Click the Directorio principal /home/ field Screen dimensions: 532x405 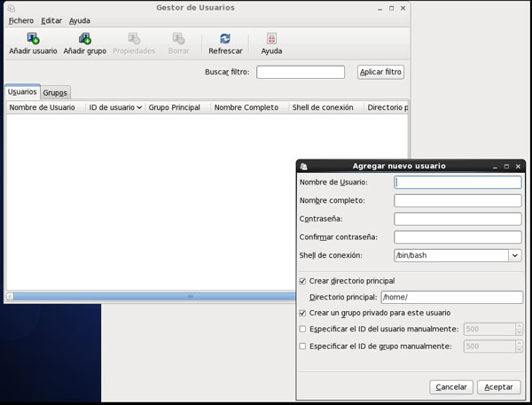coord(452,297)
